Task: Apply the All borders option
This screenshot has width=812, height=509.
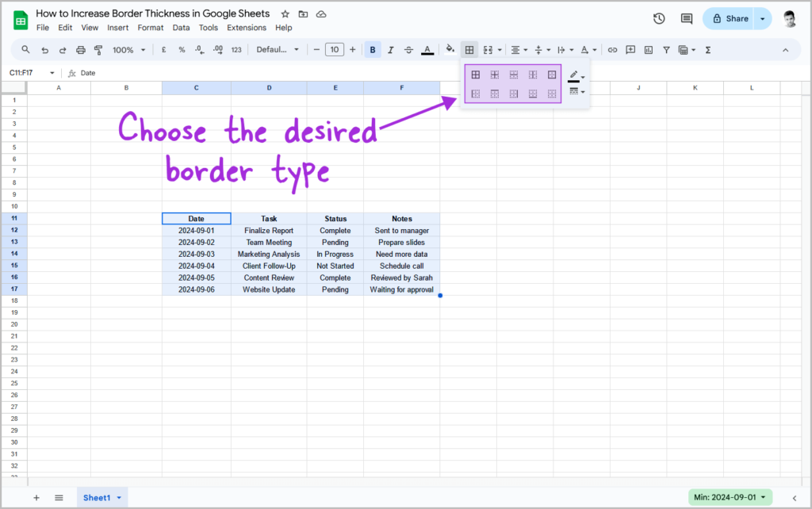Action: tap(476, 75)
